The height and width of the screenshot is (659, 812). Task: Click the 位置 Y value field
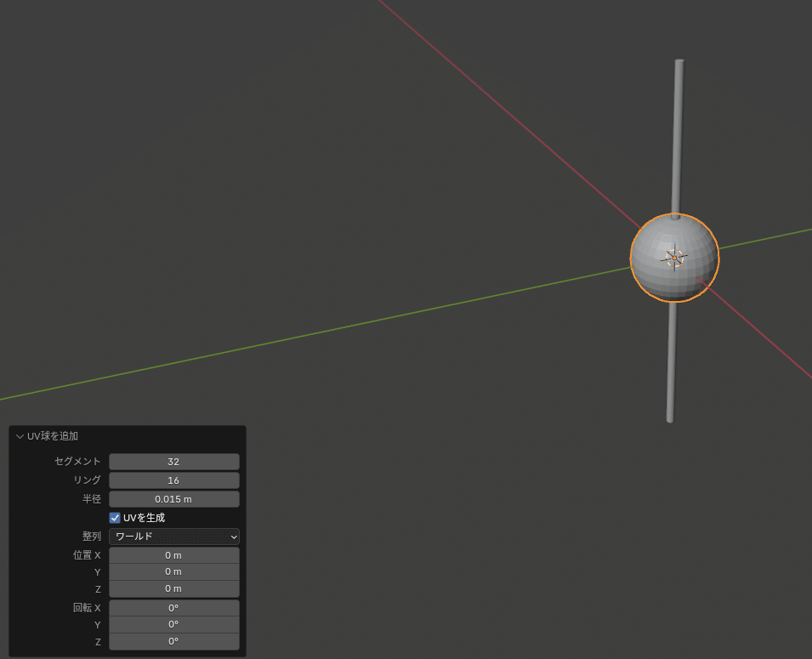pyautogui.click(x=174, y=571)
